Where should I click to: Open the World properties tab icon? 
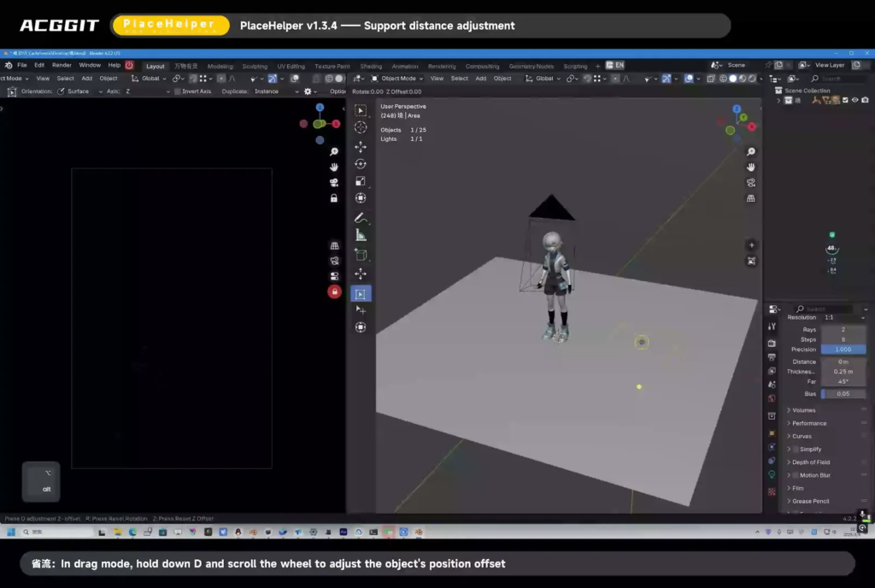772,398
